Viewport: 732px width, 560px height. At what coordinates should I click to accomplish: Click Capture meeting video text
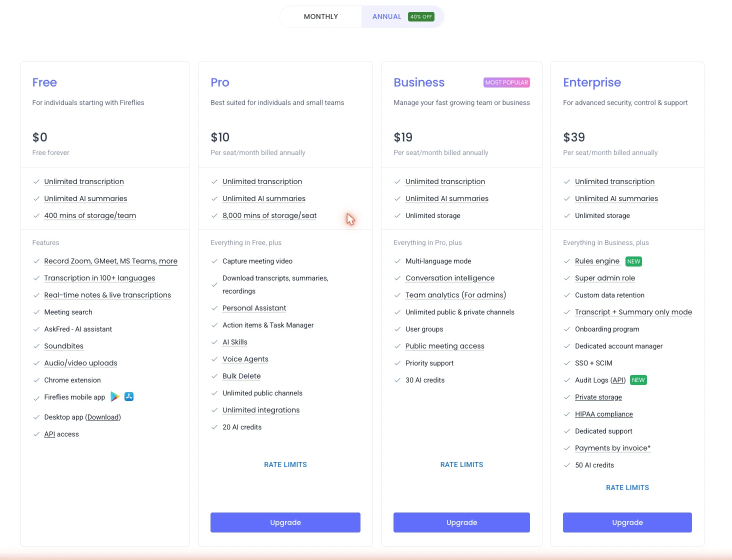click(x=257, y=261)
